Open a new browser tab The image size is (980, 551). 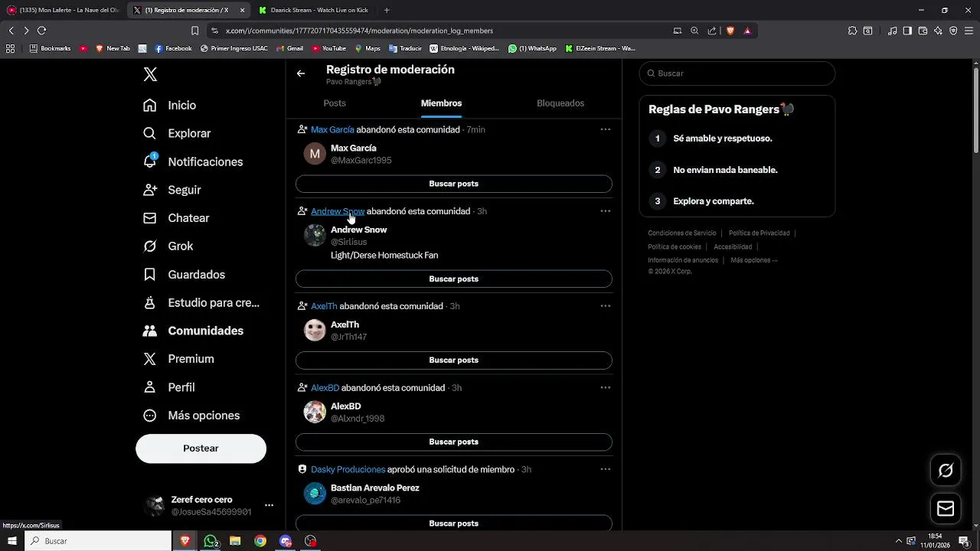click(387, 10)
